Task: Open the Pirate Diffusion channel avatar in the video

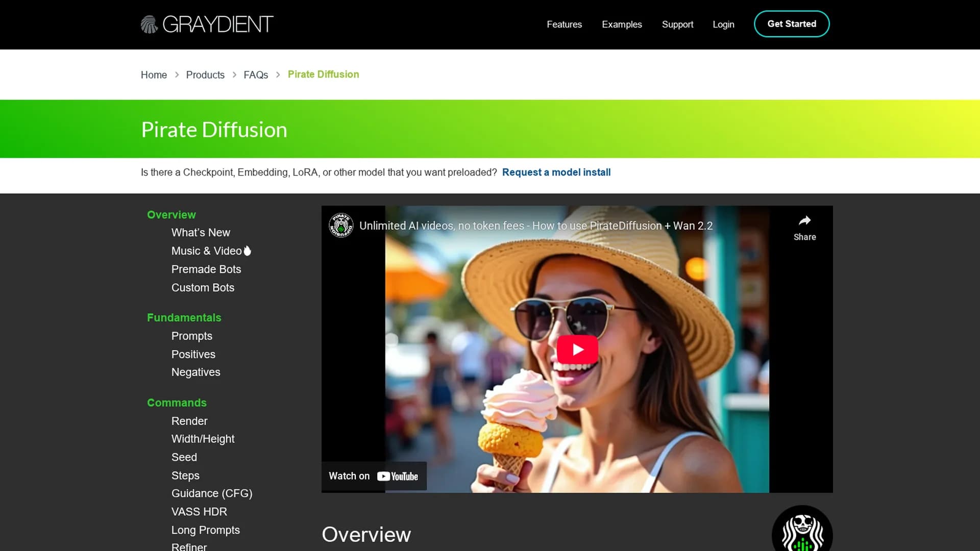Action: click(x=341, y=225)
